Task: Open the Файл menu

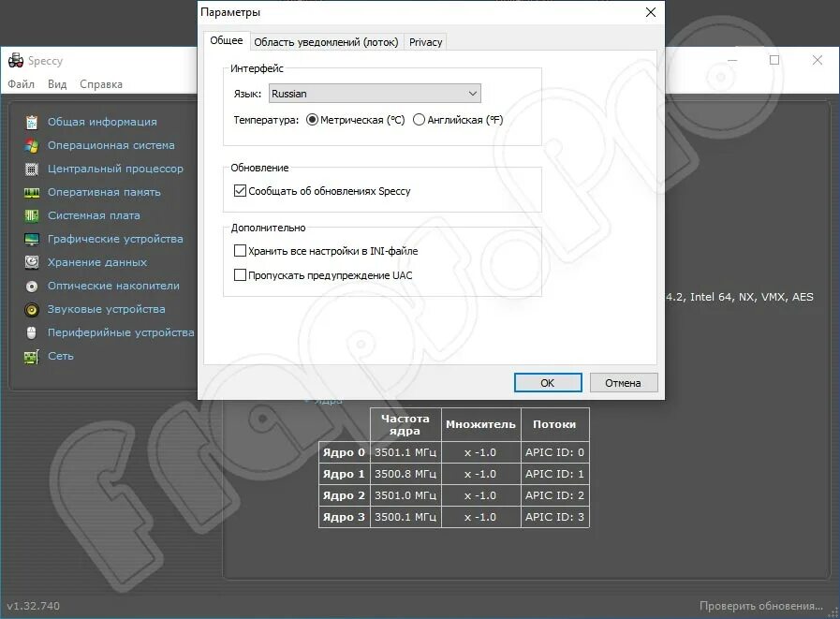Action: pyautogui.click(x=21, y=84)
